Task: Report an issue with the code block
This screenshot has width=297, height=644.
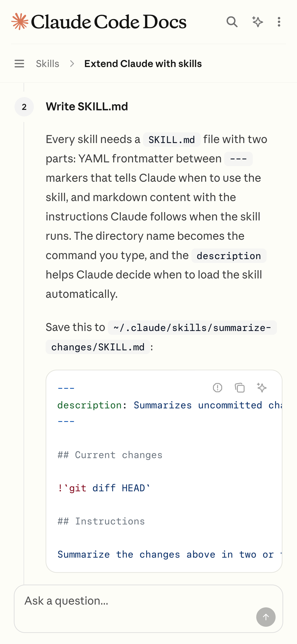Action: click(218, 388)
